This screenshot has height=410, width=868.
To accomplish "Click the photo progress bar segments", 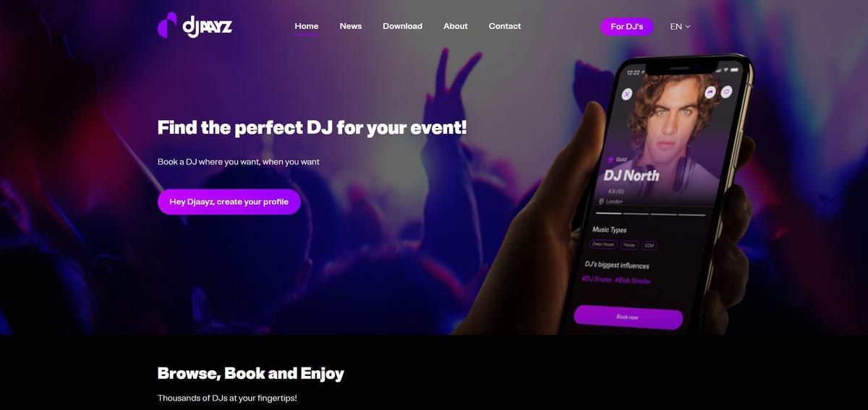I will [651, 215].
